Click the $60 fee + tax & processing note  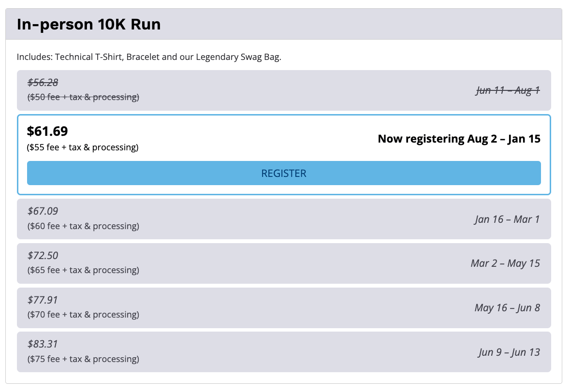(83, 226)
